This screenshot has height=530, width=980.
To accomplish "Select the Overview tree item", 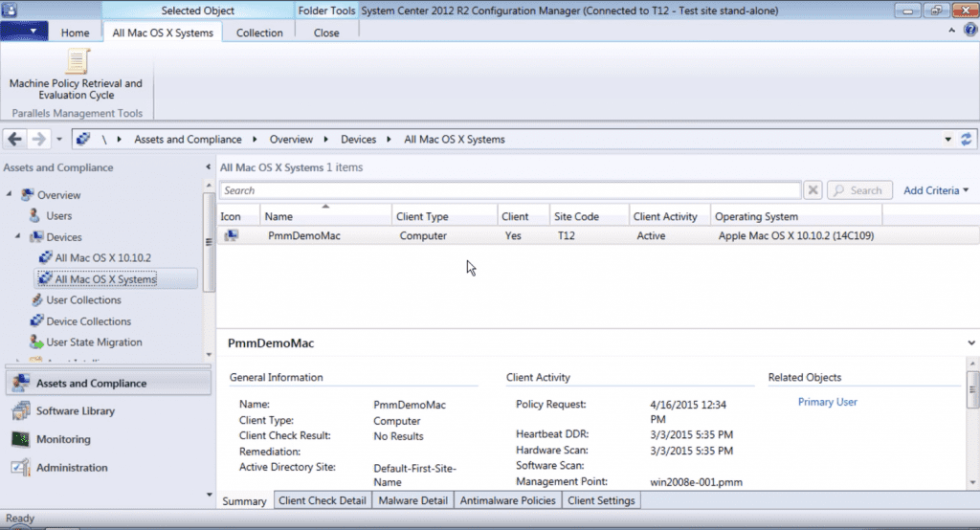I will [58, 195].
